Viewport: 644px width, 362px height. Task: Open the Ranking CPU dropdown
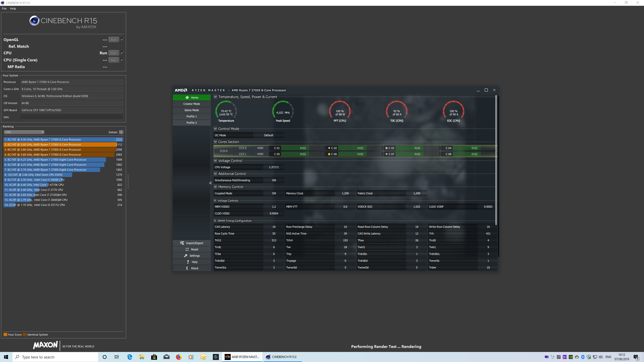(x=24, y=132)
